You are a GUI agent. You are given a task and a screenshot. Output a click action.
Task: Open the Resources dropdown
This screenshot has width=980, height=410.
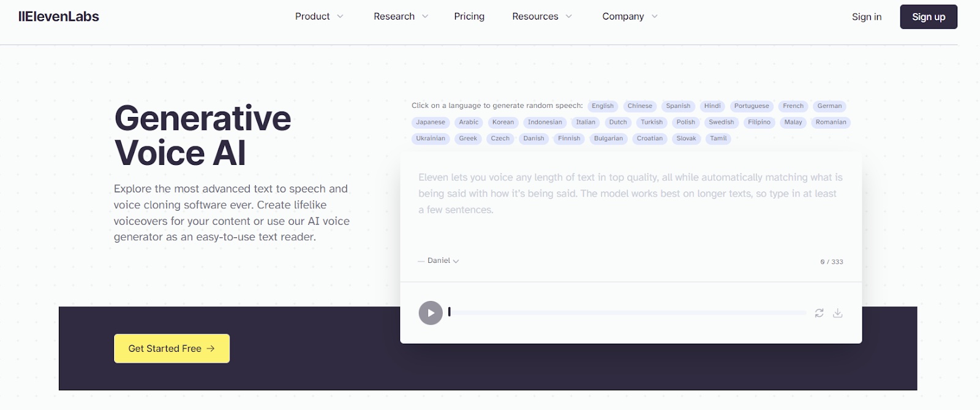[542, 17]
